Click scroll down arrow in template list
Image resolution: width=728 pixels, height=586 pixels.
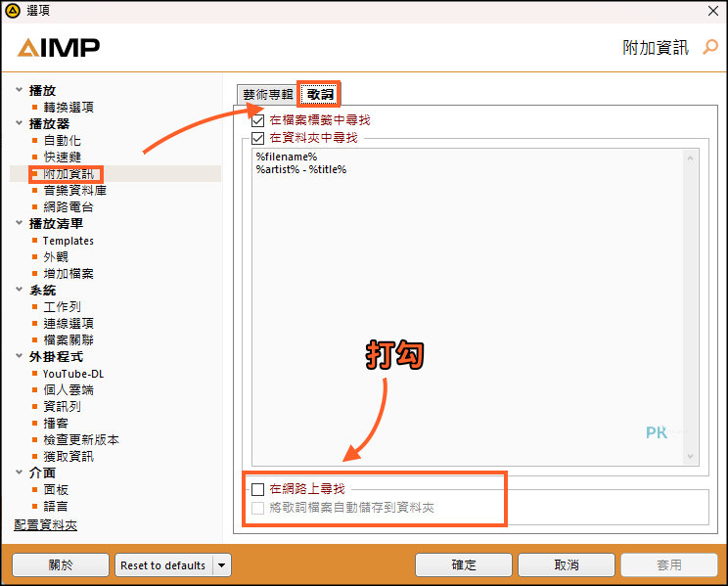coord(691,457)
